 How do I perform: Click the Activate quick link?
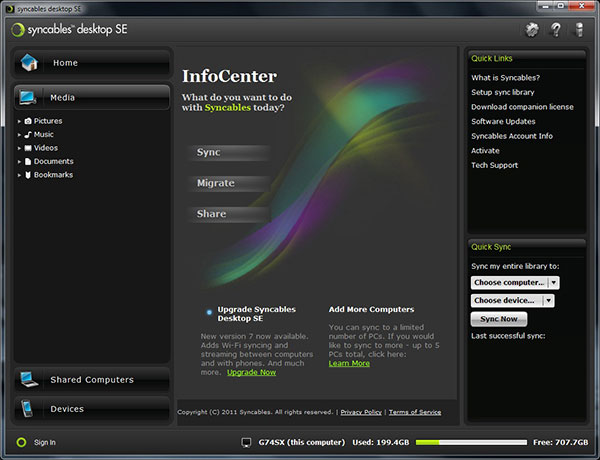(x=485, y=150)
